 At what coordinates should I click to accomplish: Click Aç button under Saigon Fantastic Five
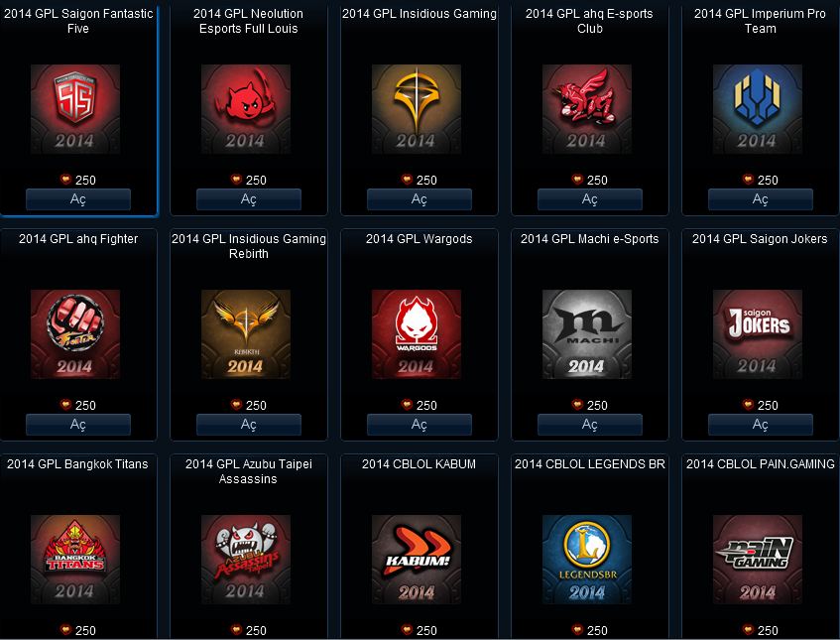[78, 199]
